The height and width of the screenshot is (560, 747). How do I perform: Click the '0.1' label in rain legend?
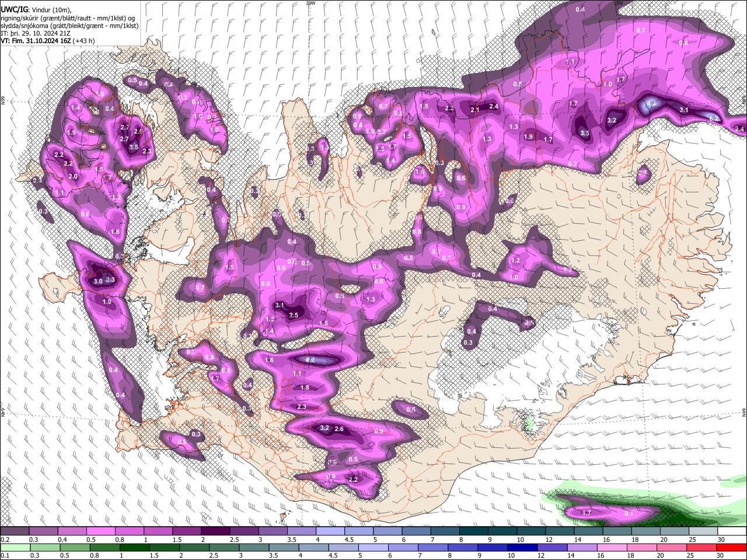click(x=5, y=555)
